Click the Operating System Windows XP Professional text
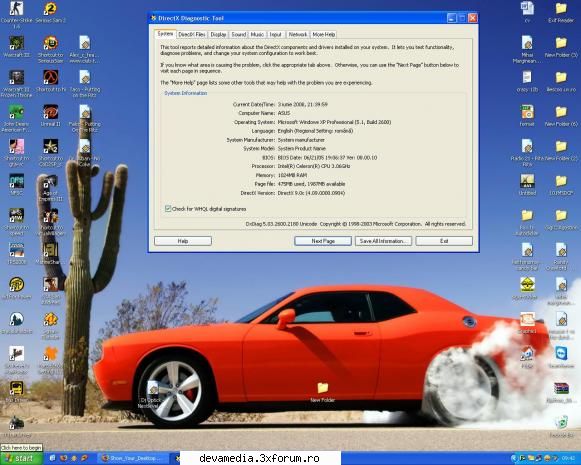 [334, 122]
